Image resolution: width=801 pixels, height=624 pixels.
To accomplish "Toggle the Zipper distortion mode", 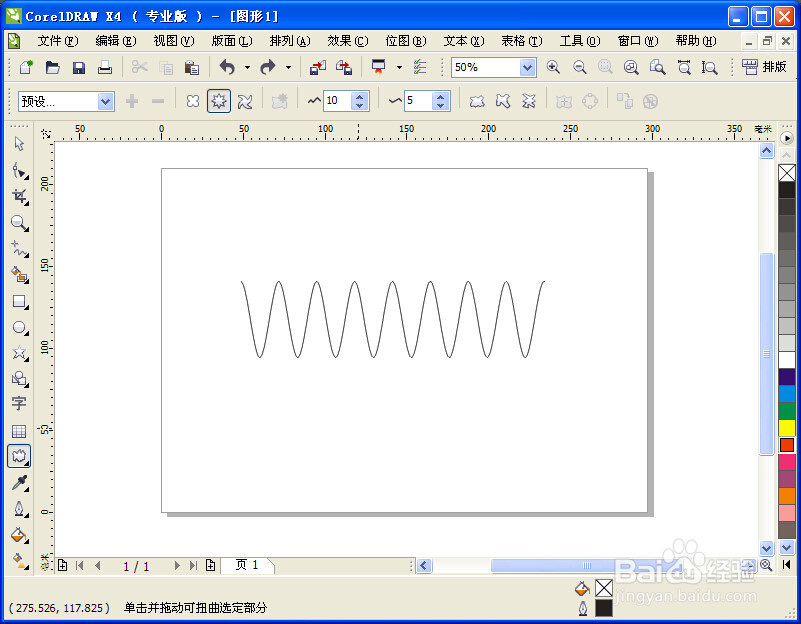I will pyautogui.click(x=219, y=101).
